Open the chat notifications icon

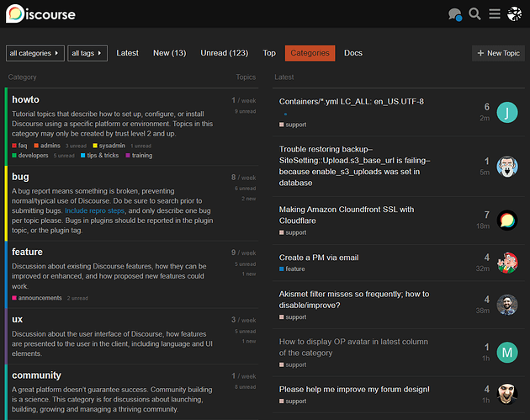click(455, 14)
